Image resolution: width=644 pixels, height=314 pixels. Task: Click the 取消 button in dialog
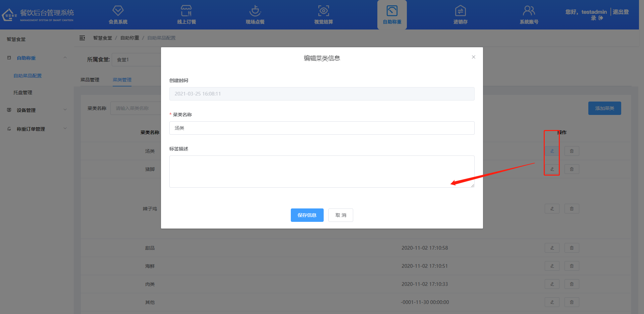[x=340, y=215]
